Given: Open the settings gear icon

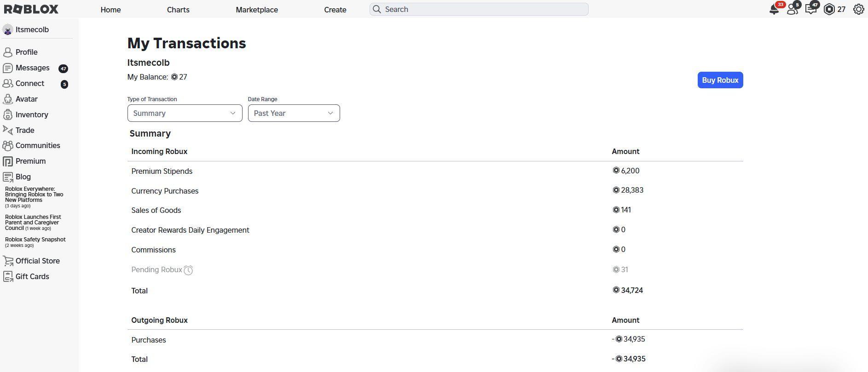Looking at the screenshot, I should [858, 10].
